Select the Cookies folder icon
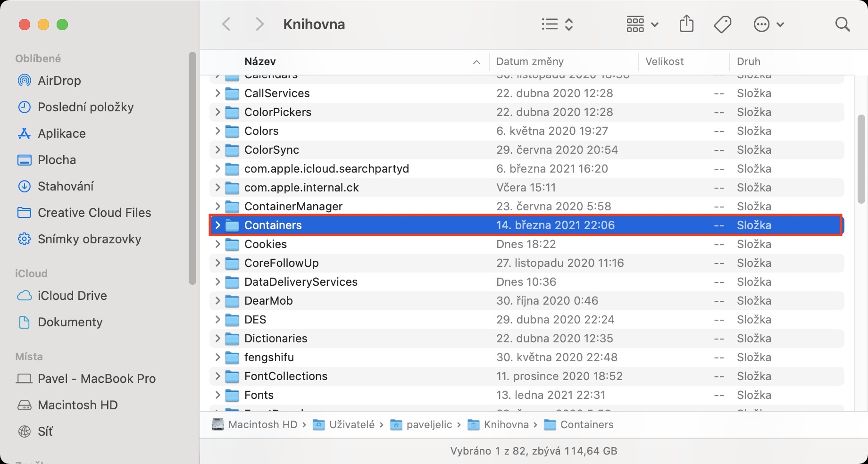 232,244
